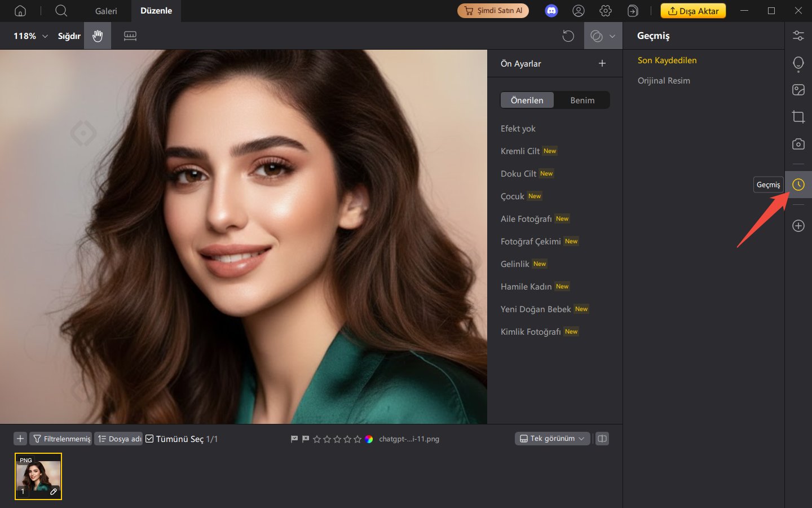Open the crop tool in sidebar
This screenshot has height=508, width=812.
(x=798, y=117)
